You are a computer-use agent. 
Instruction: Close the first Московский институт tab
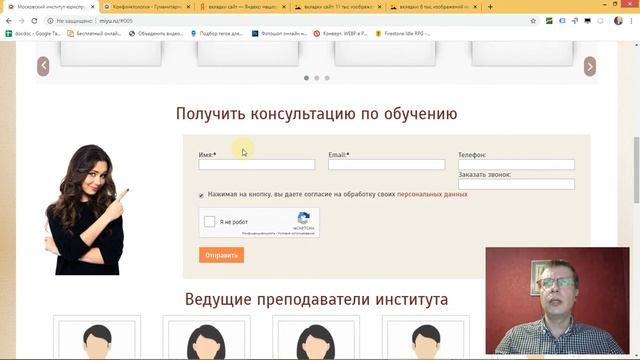click(93, 7)
